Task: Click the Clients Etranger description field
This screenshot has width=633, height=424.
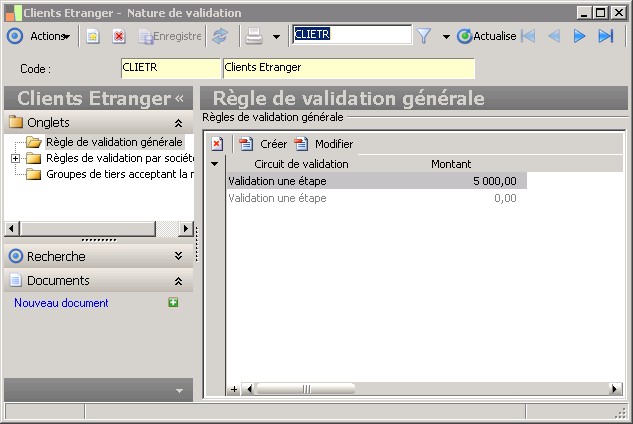Action: [x=349, y=68]
